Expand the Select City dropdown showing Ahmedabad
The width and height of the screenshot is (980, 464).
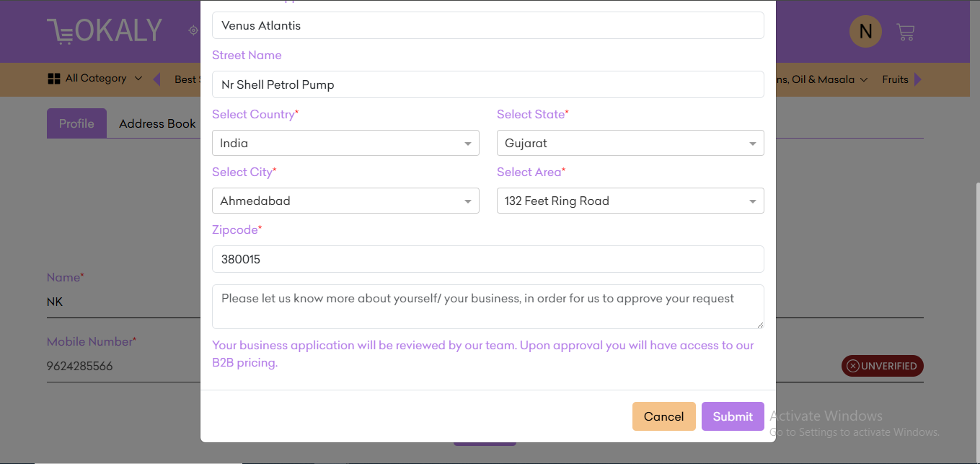tap(345, 201)
